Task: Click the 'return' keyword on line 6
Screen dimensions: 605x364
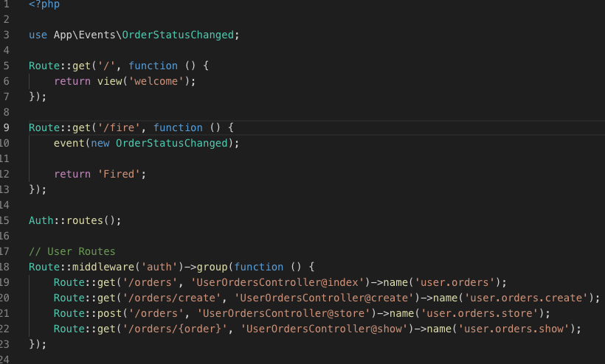Action: (72, 81)
